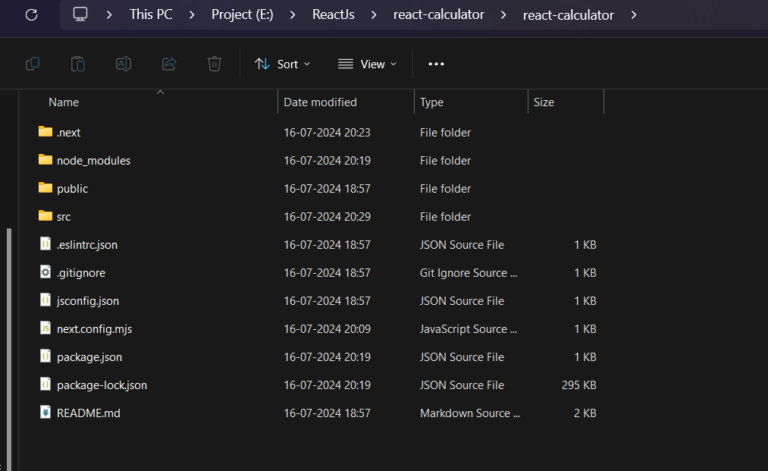Click the next.config.mjs file icon
The width and height of the screenshot is (768, 471).
click(46, 328)
